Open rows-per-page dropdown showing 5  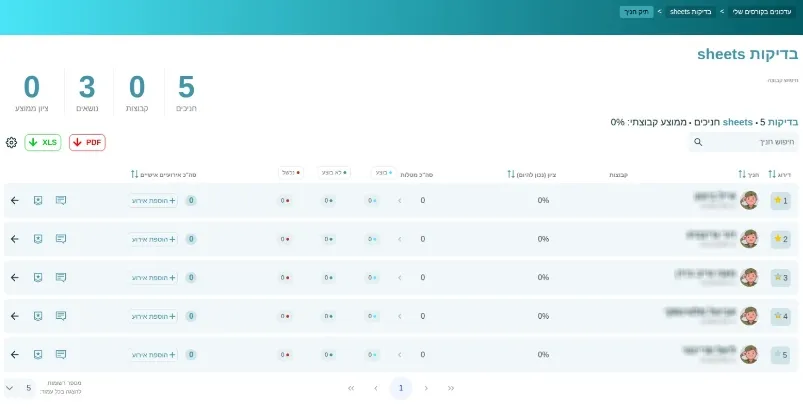tap(20, 388)
